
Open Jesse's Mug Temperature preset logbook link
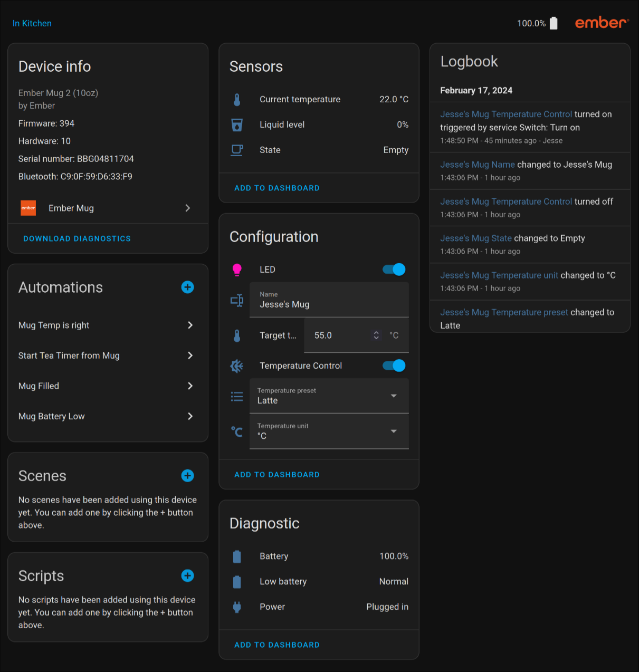(x=504, y=312)
